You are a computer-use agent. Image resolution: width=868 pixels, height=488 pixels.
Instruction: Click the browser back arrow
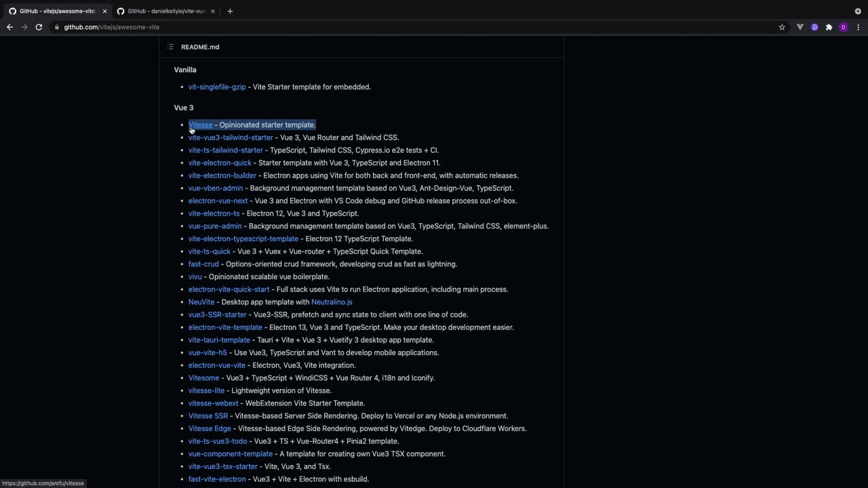(x=9, y=27)
